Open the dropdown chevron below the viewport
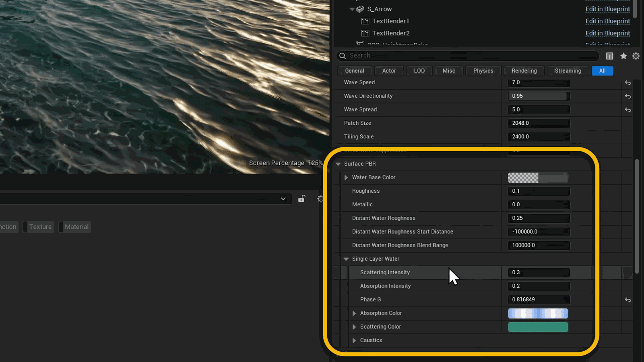Image resolution: width=644 pixels, height=362 pixels. click(x=283, y=199)
